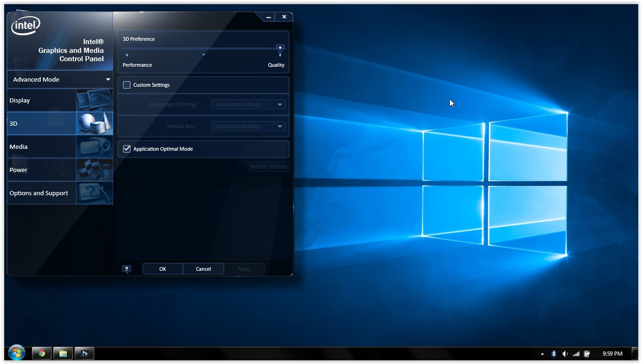
Task: Open the network signal tray icon
Action: pos(576,354)
